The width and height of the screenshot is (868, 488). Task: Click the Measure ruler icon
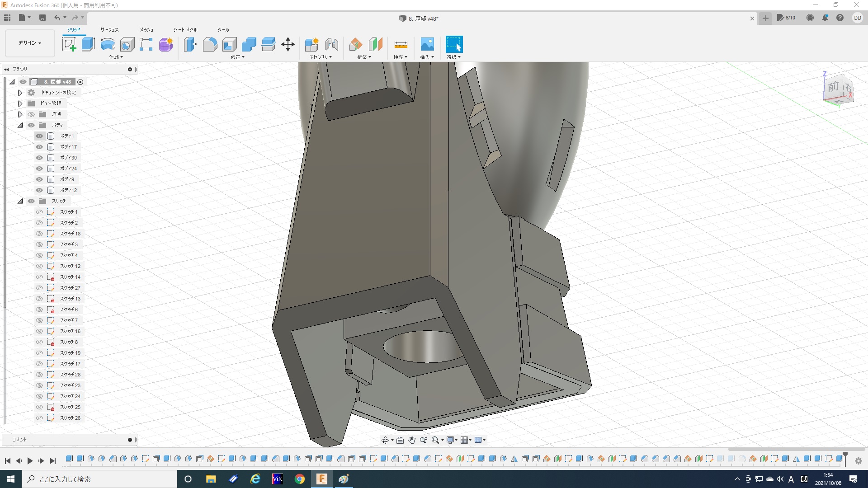tap(401, 44)
